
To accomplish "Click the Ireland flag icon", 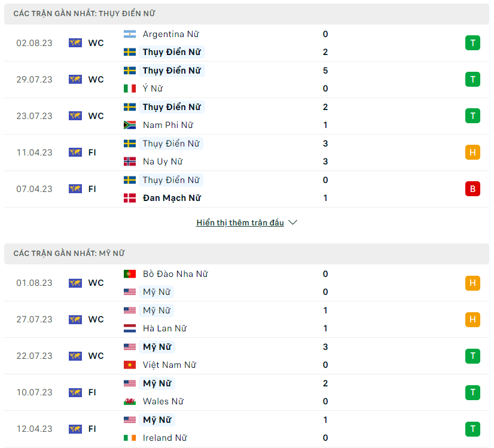I will pos(129,438).
